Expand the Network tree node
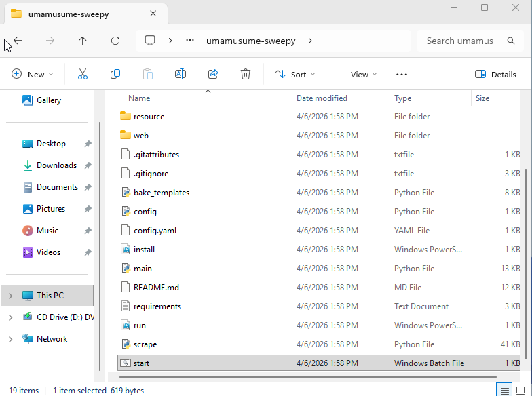532x396 pixels. [11, 339]
